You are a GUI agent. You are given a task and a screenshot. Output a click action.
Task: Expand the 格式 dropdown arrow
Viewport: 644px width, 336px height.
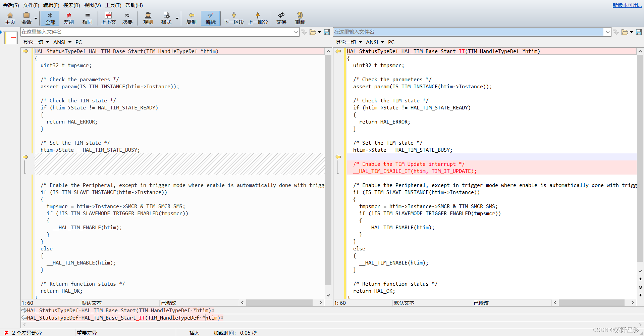click(177, 18)
